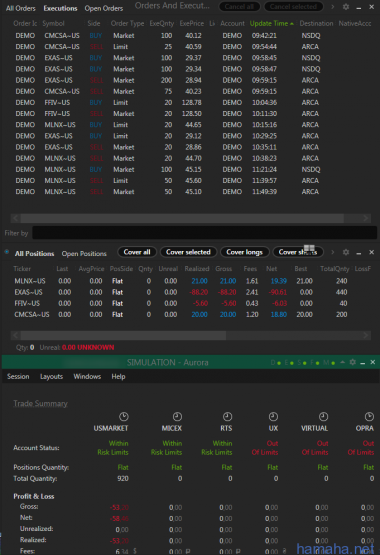Image resolution: width=380 pixels, height=555 pixels.
Task: Open the Trade Summary link
Action: click(40, 404)
